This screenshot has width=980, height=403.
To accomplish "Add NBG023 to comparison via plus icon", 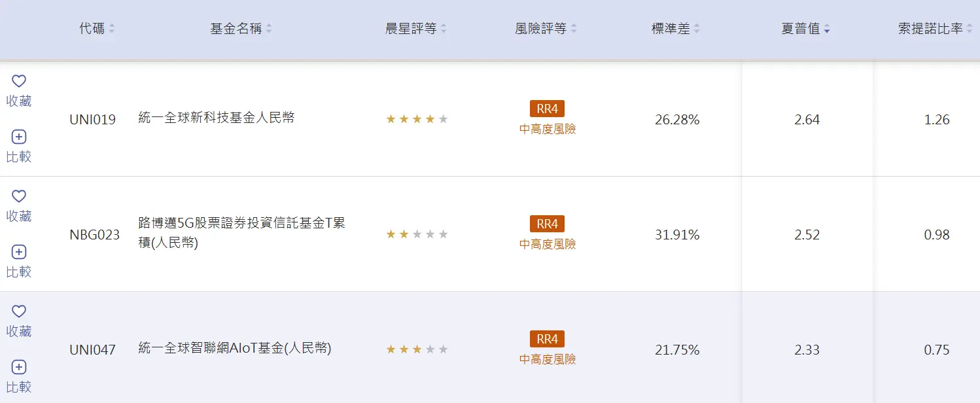I will click(19, 252).
